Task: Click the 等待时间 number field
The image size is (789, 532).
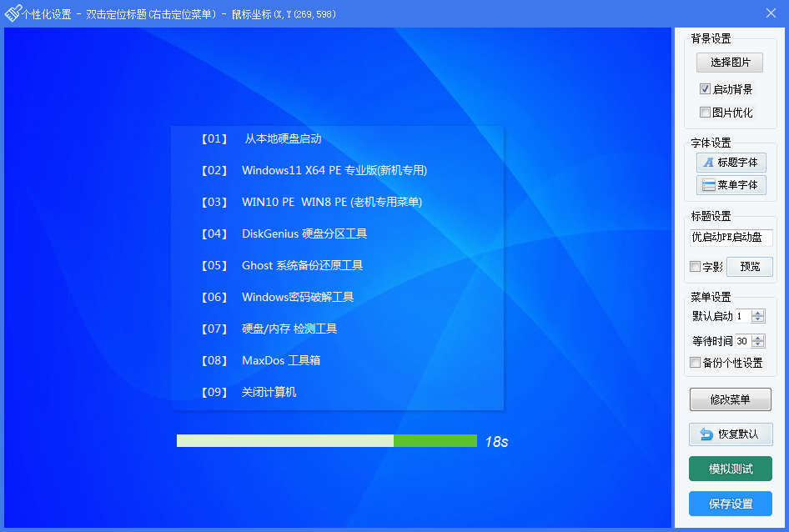Action: coord(743,341)
